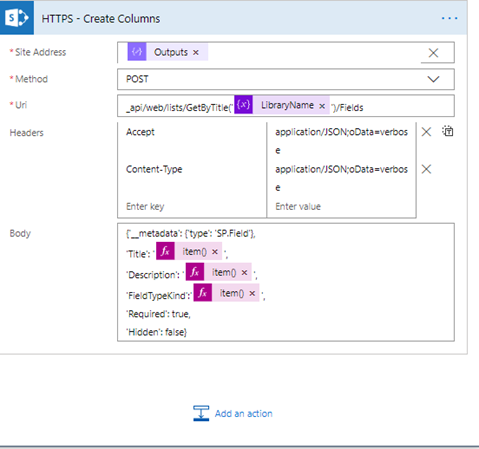Delete the Content-Type header row
479x449 pixels.
click(x=426, y=169)
